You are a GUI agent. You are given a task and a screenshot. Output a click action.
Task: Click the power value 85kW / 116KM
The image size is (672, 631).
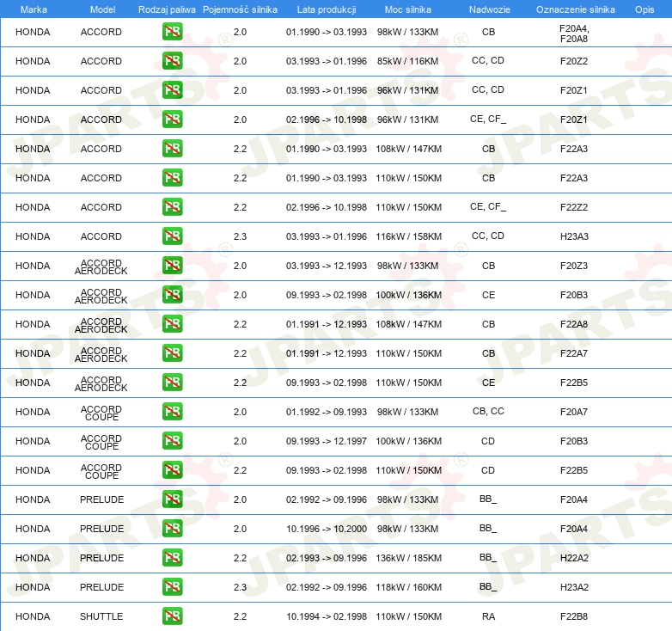tap(407, 61)
